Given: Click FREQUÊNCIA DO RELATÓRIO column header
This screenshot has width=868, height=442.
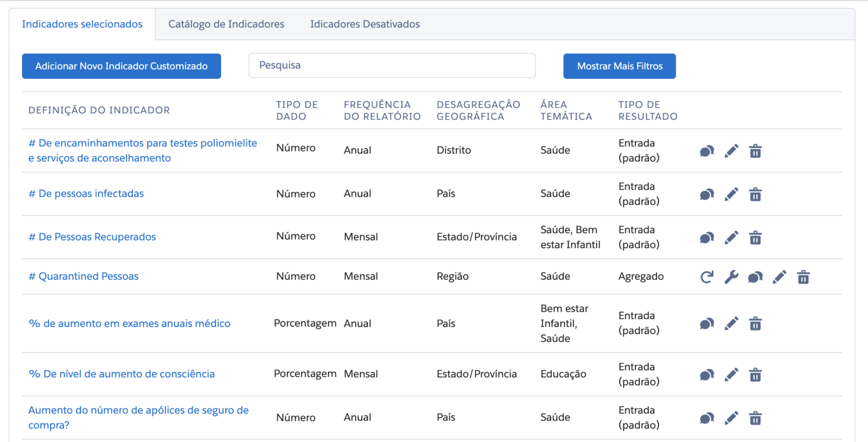Looking at the screenshot, I should click(382, 110).
